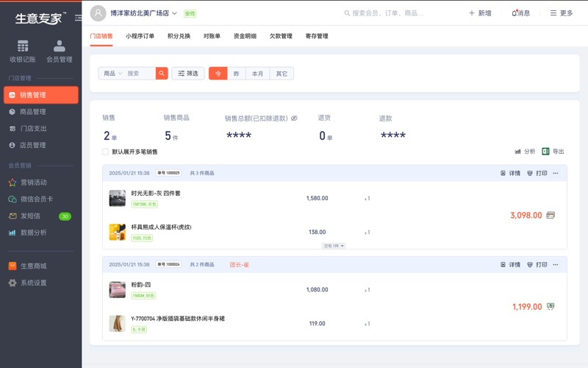
Task: Click the 30 badge on 发短信
Action: point(65,216)
